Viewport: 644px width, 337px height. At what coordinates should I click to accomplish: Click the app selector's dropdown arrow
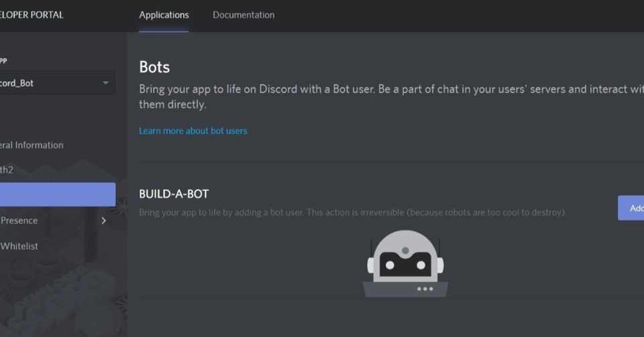tap(105, 83)
